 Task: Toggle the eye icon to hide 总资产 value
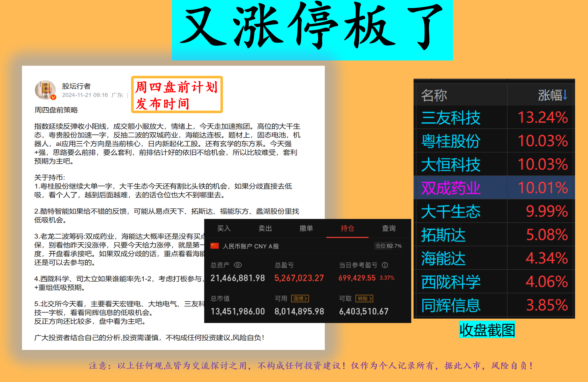click(x=238, y=265)
